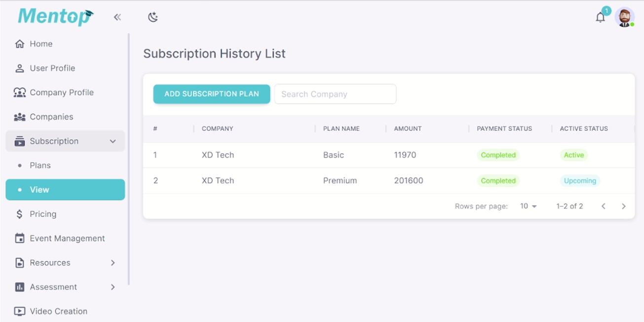The height and width of the screenshot is (322, 644).
Task: Expand the Assessment submenu arrow
Action: (x=113, y=287)
